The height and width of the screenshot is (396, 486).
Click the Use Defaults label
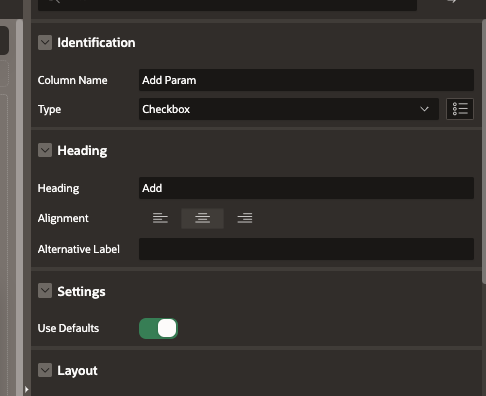pyautogui.click(x=68, y=328)
